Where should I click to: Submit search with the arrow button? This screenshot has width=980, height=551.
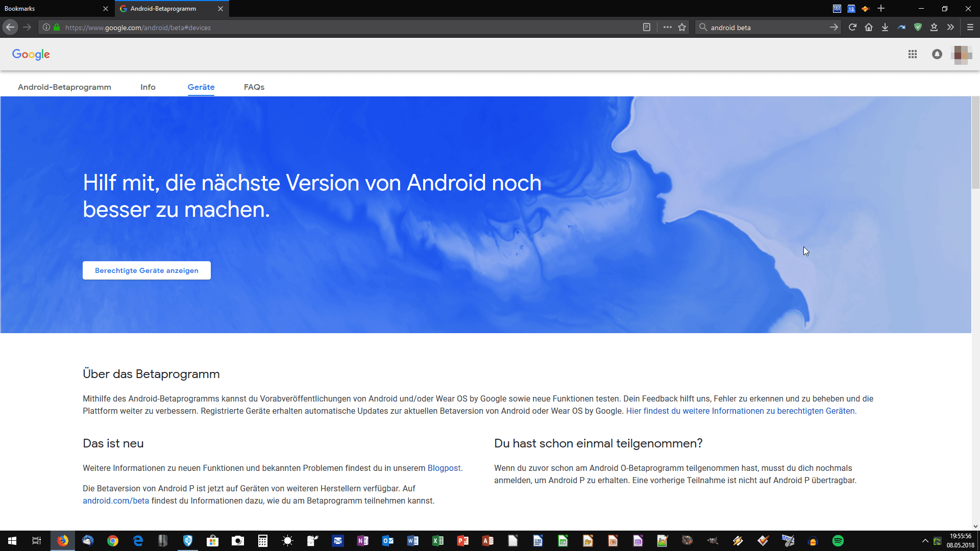pyautogui.click(x=834, y=28)
